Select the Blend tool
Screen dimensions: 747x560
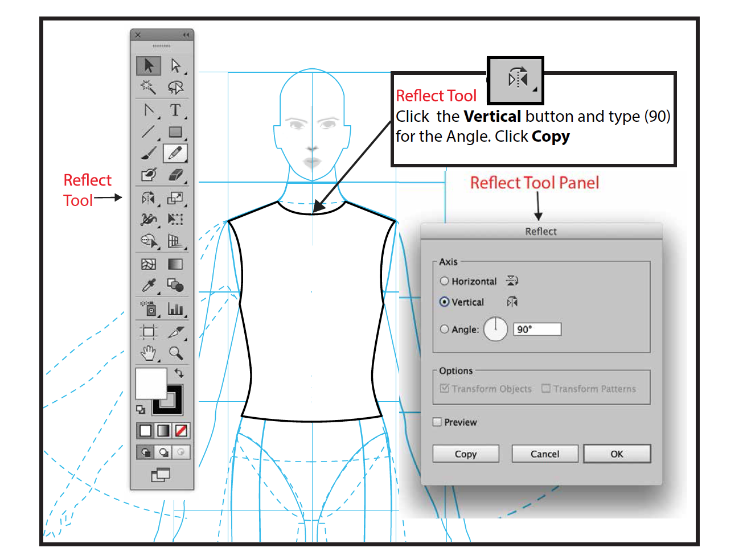point(175,285)
